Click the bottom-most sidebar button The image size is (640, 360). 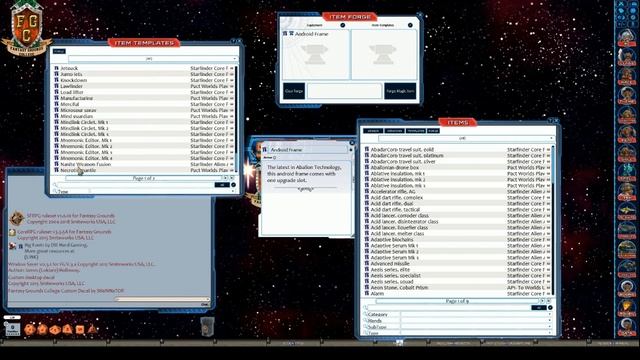[627, 327]
